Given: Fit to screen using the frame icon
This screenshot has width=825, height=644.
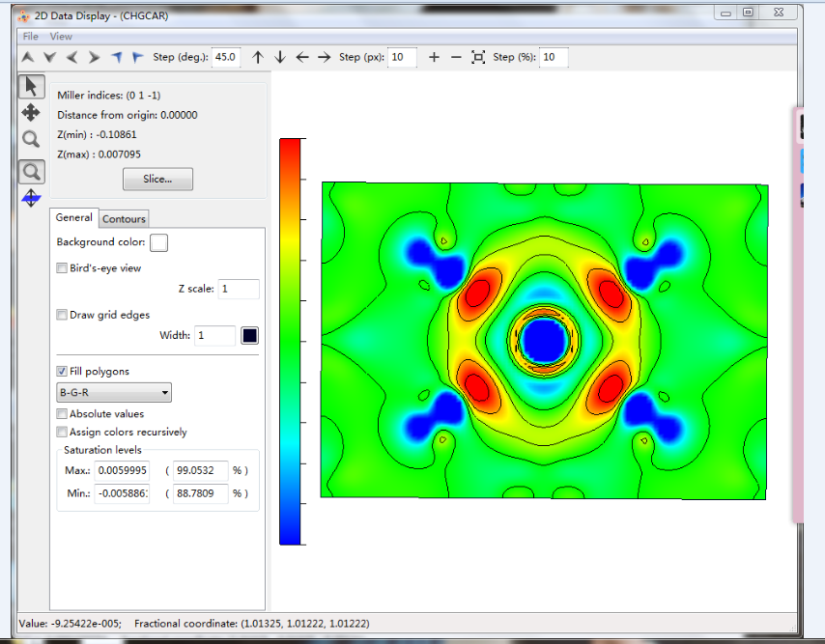Looking at the screenshot, I should [478, 58].
